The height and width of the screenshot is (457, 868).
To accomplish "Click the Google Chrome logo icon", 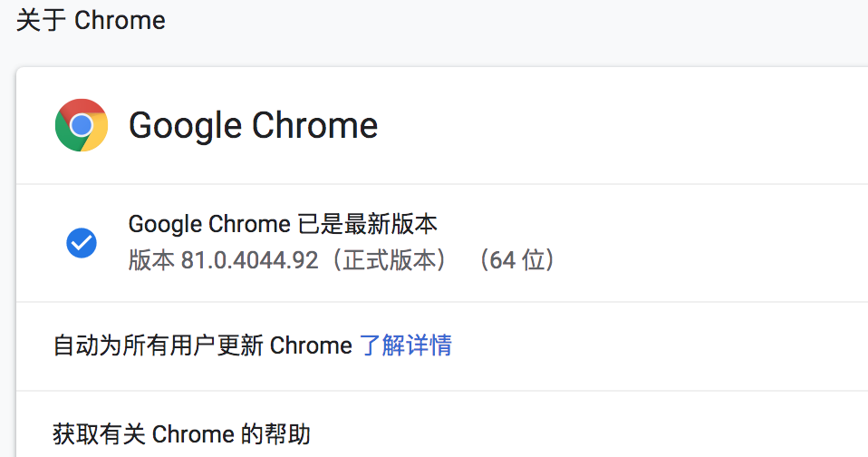I will click(x=82, y=125).
